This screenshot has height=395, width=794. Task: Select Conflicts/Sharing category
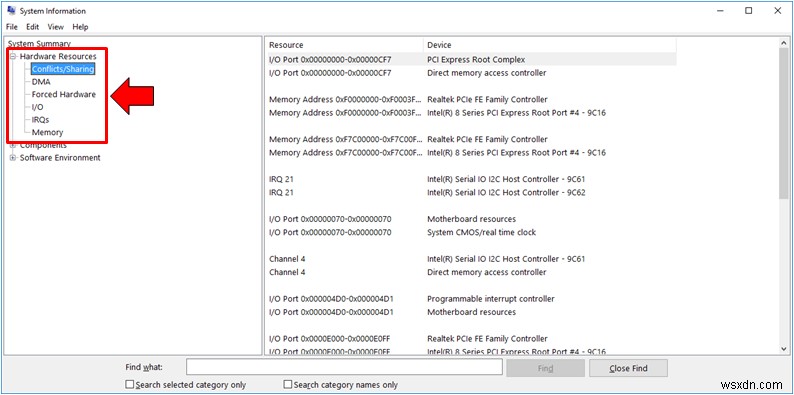(63, 69)
